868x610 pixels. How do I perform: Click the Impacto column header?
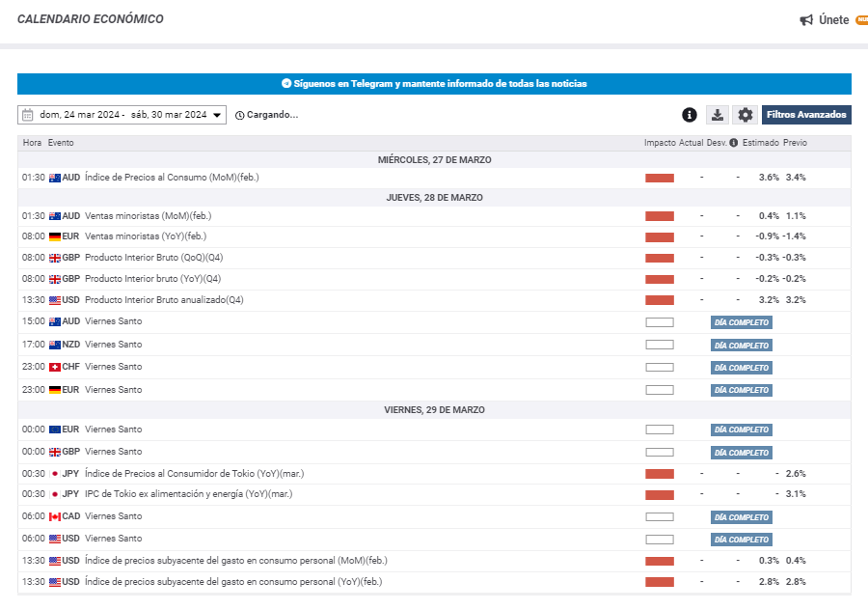tap(660, 143)
